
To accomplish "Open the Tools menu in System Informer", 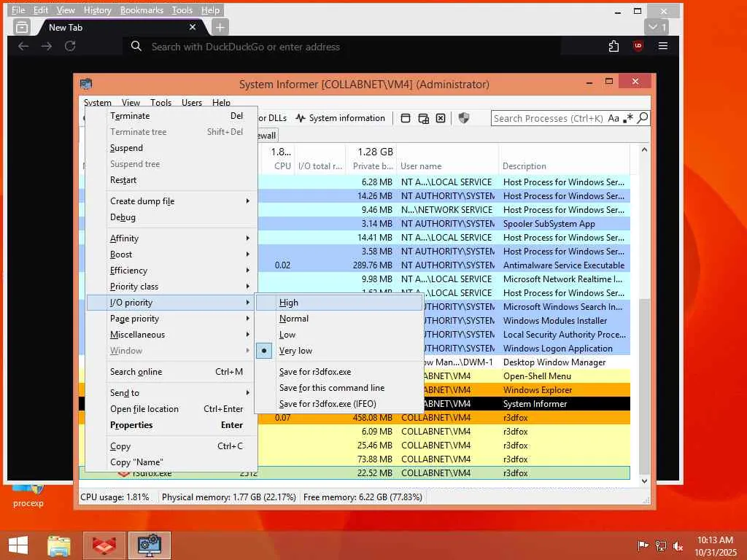I will tap(160, 102).
